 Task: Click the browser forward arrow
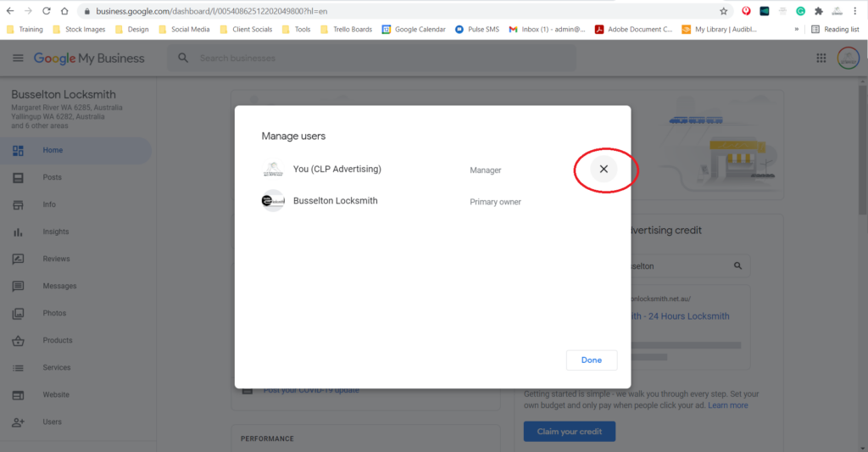click(28, 11)
